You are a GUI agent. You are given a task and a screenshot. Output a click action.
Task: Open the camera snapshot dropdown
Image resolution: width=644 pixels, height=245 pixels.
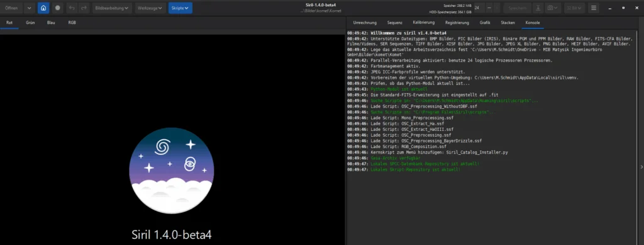552,8
